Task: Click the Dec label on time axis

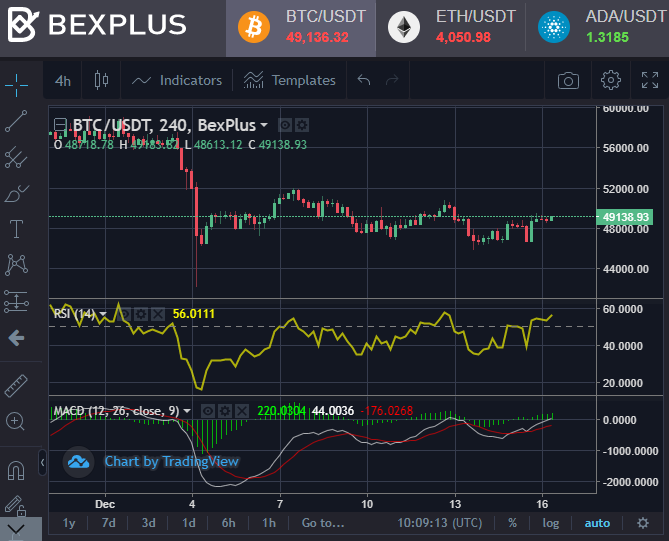Action: pyautogui.click(x=105, y=504)
